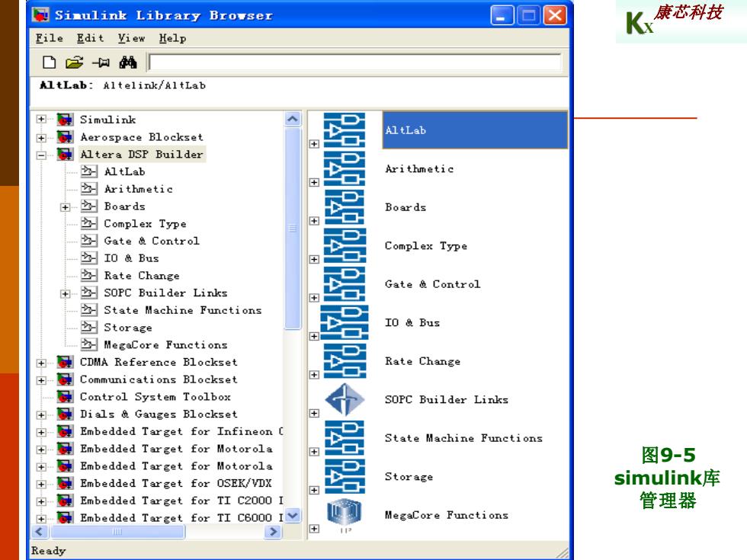Click the Storage block icon in right pane

(345, 477)
